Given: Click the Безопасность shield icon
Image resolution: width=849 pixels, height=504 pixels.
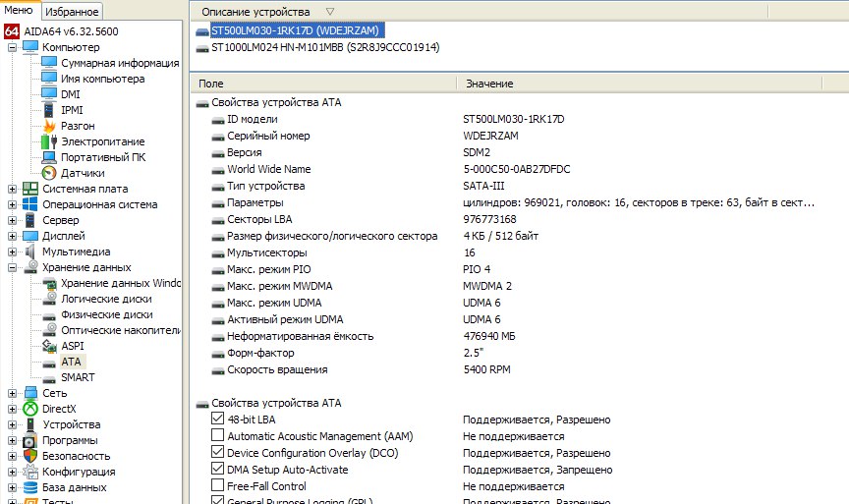Looking at the screenshot, I should 30,455.
